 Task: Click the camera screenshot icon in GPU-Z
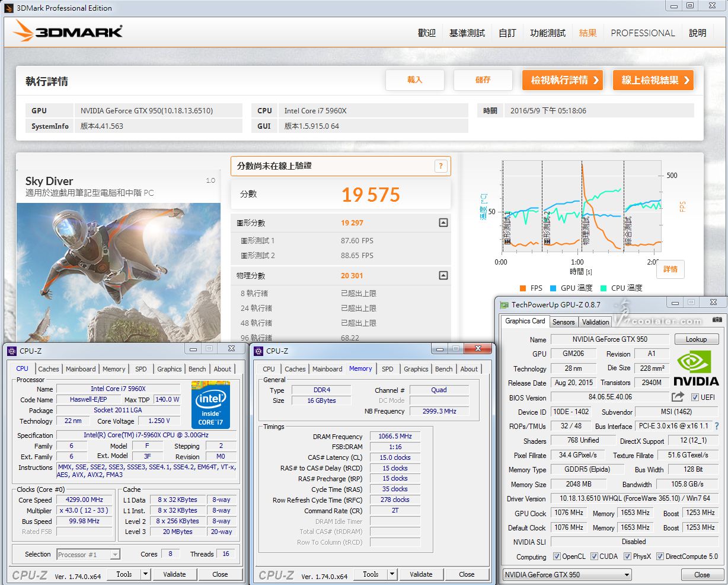pyautogui.click(x=717, y=320)
